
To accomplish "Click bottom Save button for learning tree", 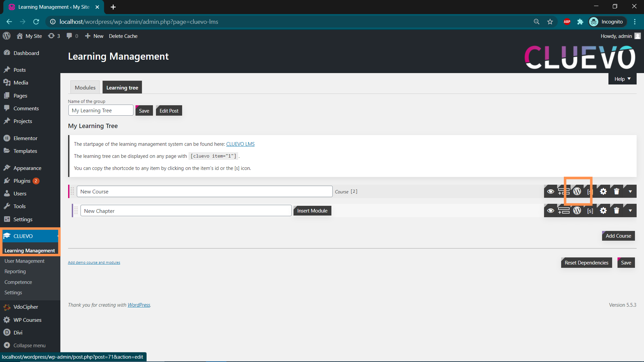I will pos(626,263).
